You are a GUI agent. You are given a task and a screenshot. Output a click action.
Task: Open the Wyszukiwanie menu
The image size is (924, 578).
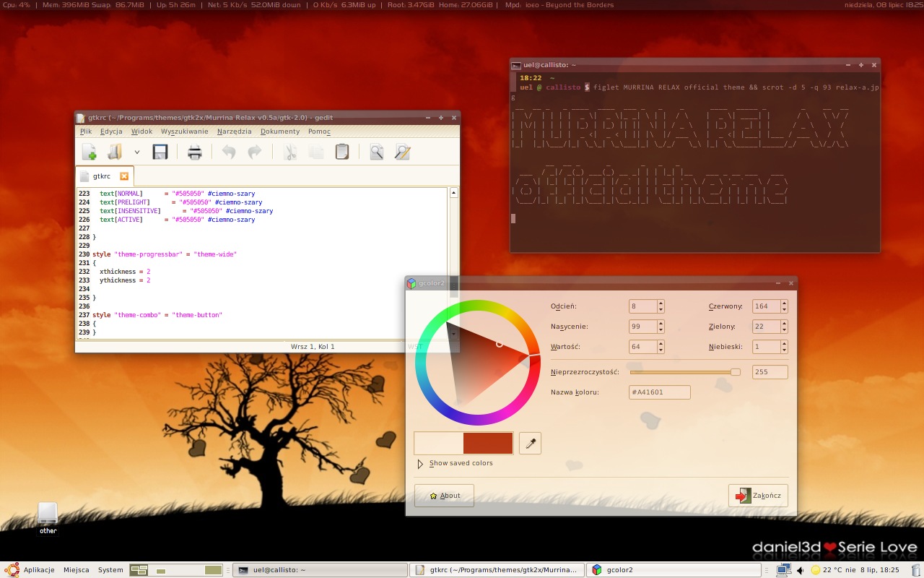tap(184, 131)
